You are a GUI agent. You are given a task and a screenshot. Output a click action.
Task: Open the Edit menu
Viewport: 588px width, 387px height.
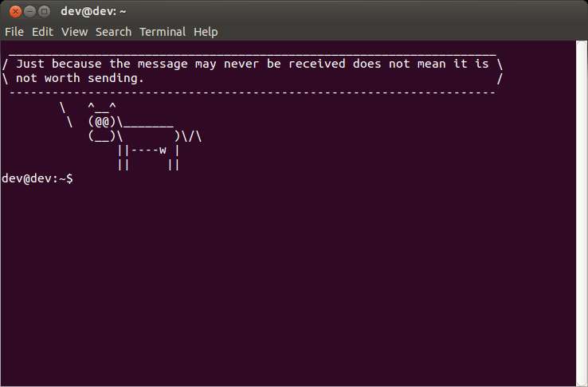pyautogui.click(x=42, y=32)
